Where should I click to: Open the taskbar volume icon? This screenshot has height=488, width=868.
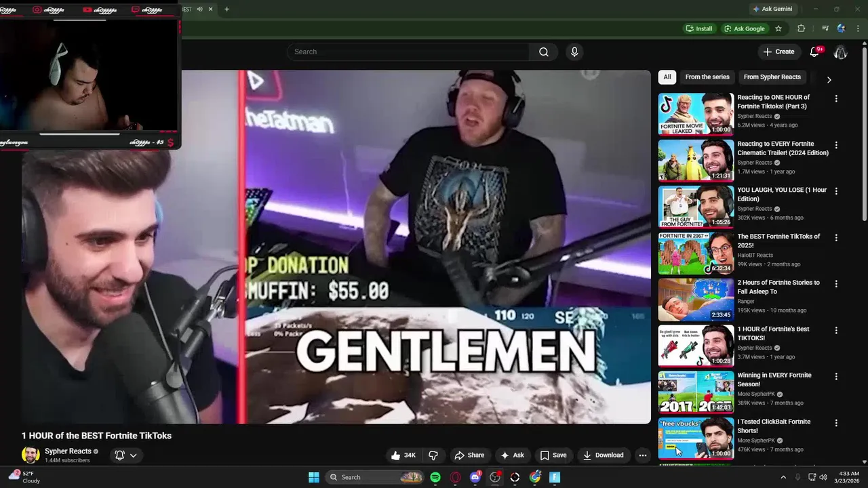823,477
